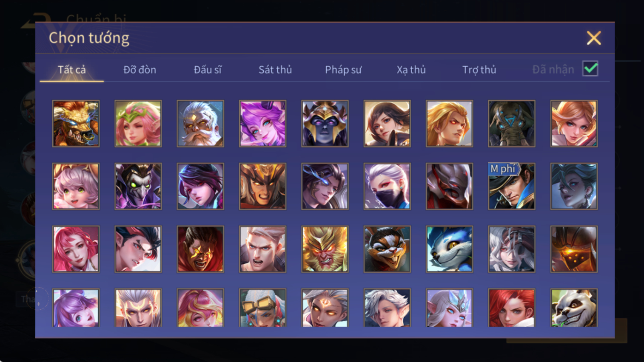Switch to the Xạ thủ tab

[x=411, y=70]
